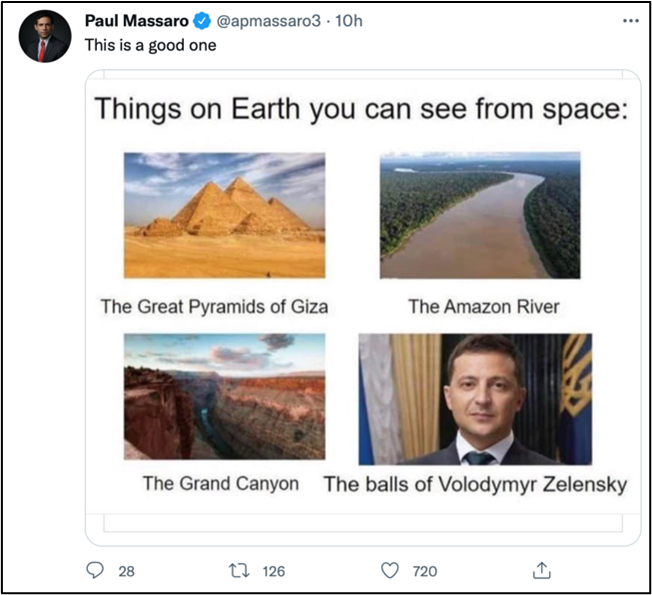
Task: Open the Paul Massaro display name
Action: 136,21
